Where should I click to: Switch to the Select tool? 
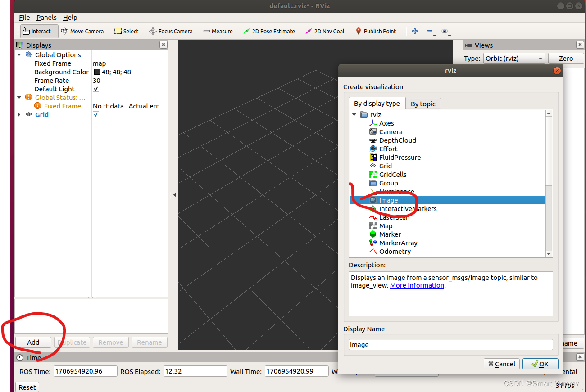point(126,31)
